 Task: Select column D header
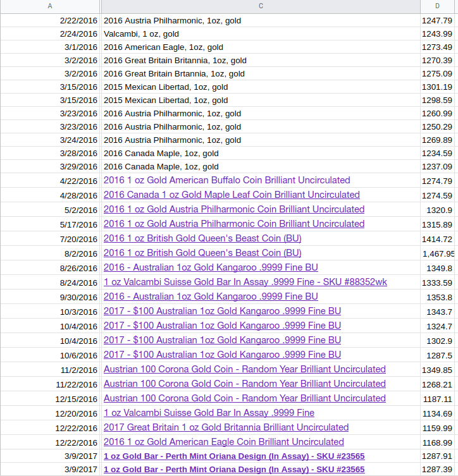437,6
